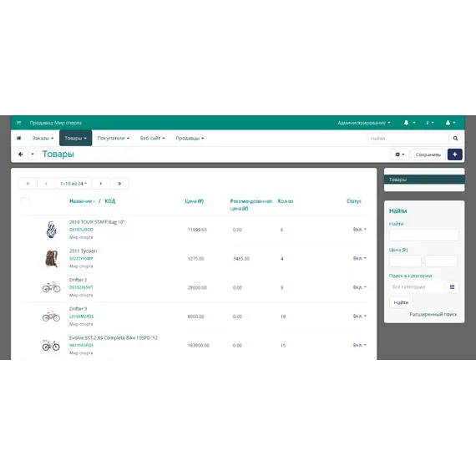Open Веб-сайт menu

(x=152, y=138)
